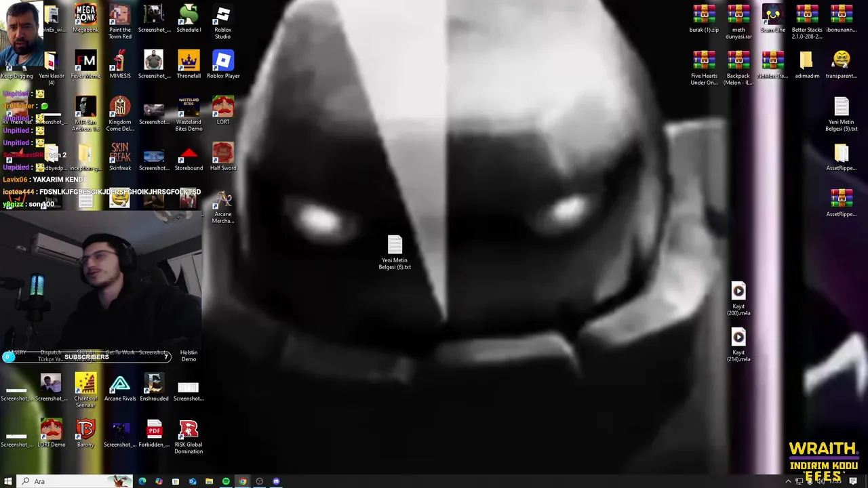
Task: Open the adimadim folder
Action: tap(807, 64)
